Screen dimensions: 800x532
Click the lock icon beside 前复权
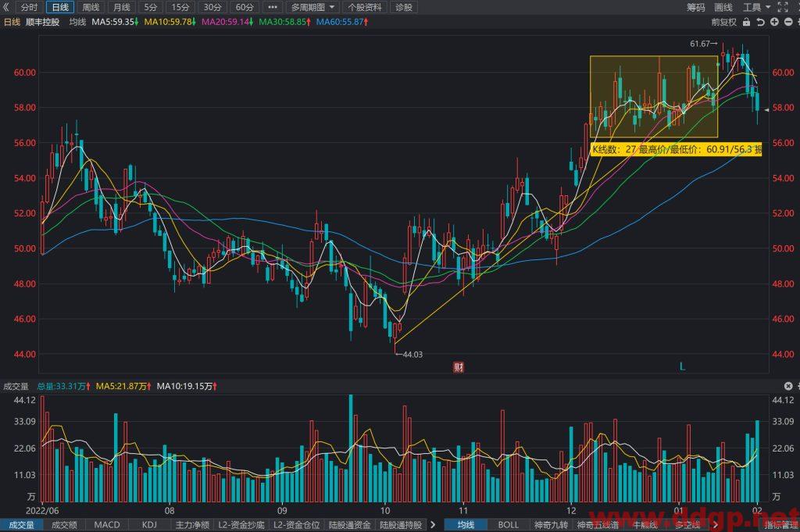746,22
